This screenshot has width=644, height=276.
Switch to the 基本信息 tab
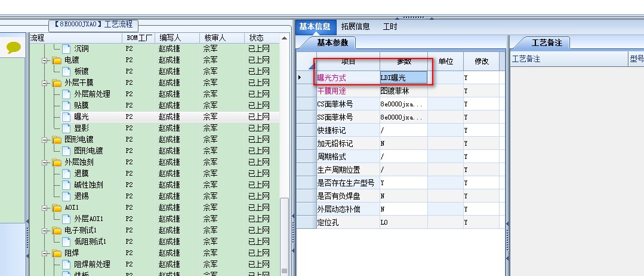tap(315, 27)
